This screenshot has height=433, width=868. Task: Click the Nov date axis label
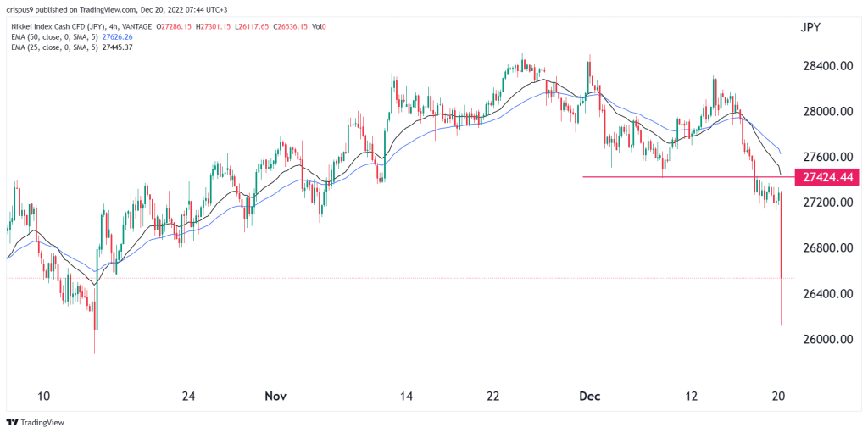pos(275,397)
